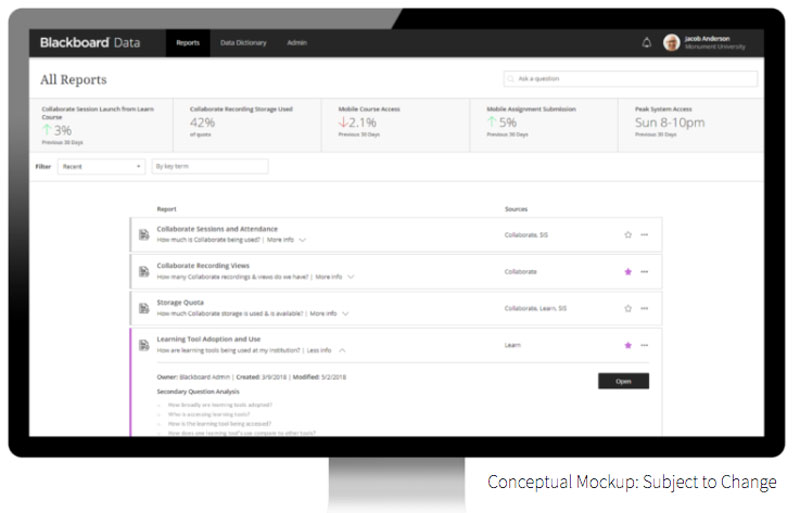The height and width of the screenshot is (513, 800).
Task: Go to the Admin tab
Action: pyautogui.click(x=297, y=43)
